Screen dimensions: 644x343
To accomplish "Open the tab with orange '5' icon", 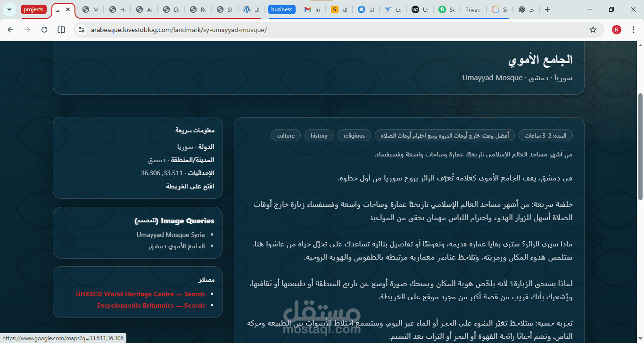I will coord(339,9).
